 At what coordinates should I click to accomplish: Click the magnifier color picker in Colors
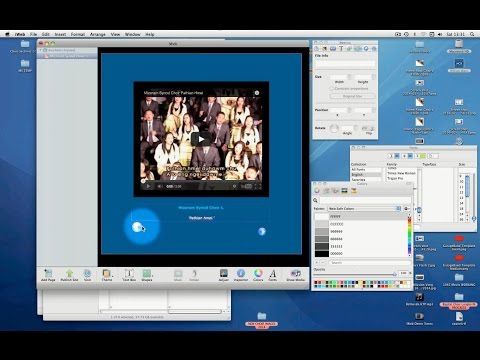click(x=315, y=200)
